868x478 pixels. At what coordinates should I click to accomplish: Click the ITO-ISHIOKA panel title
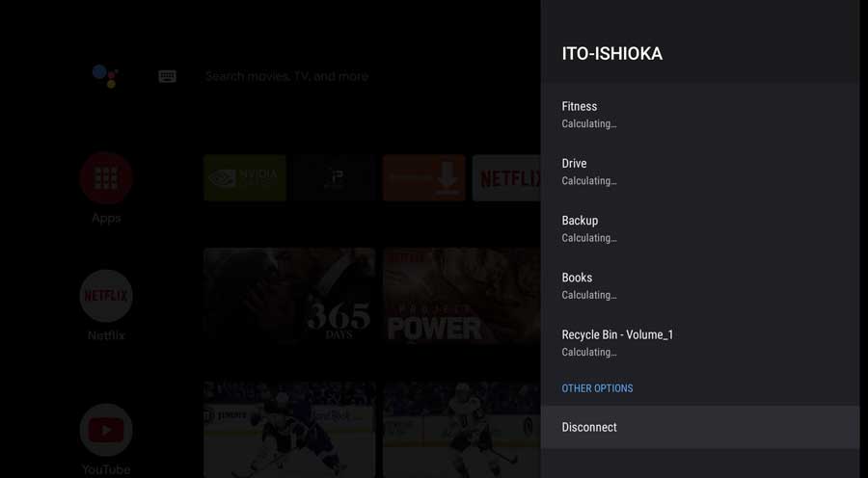pos(612,54)
